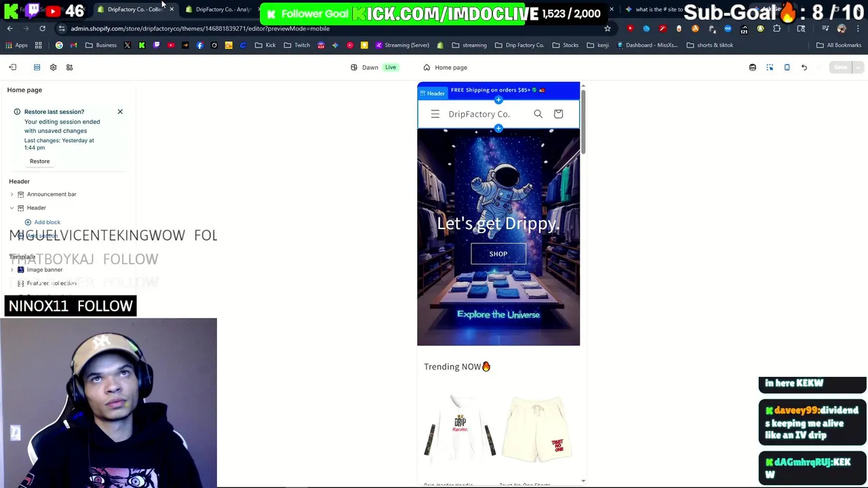Go back in browser history
The image size is (868, 488).
9,28
